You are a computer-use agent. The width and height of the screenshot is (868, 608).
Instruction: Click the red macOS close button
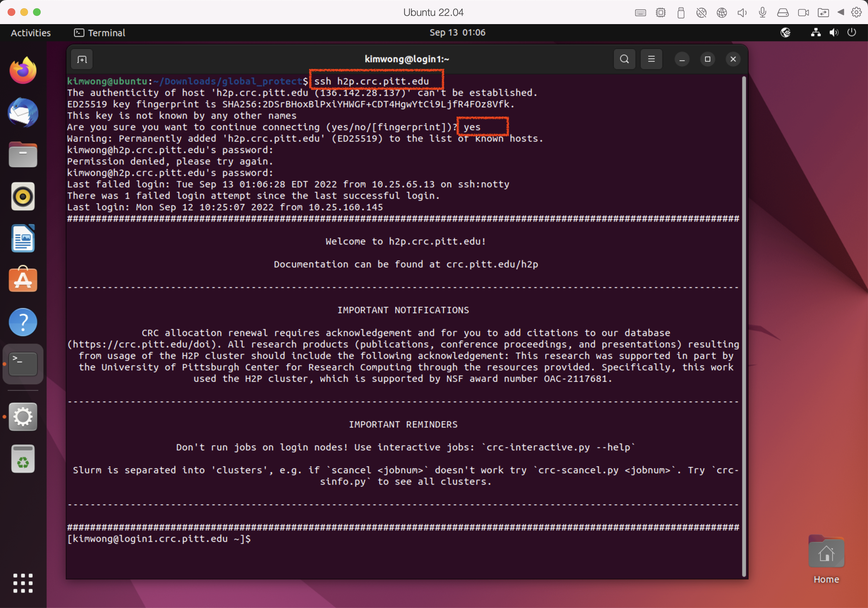click(11, 12)
